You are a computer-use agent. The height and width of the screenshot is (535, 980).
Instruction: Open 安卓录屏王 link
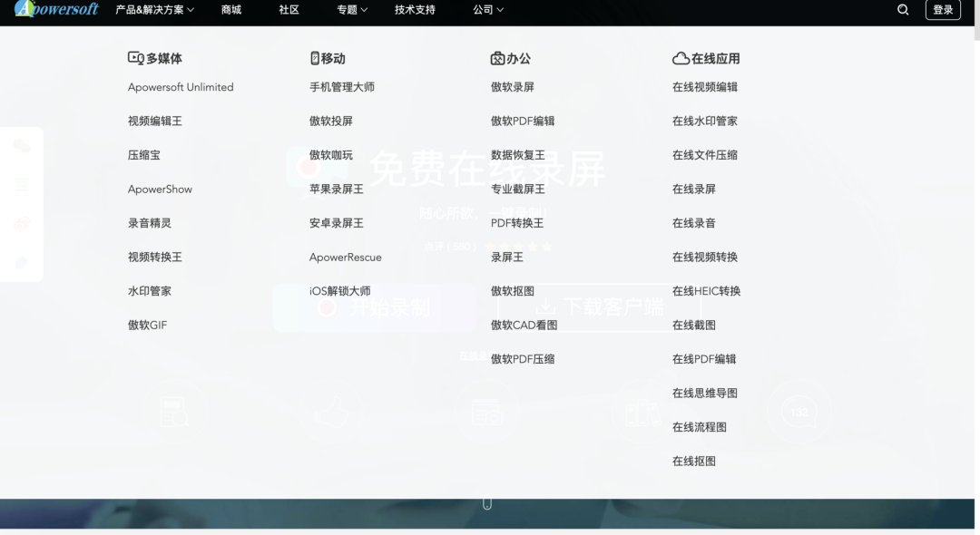coord(337,223)
